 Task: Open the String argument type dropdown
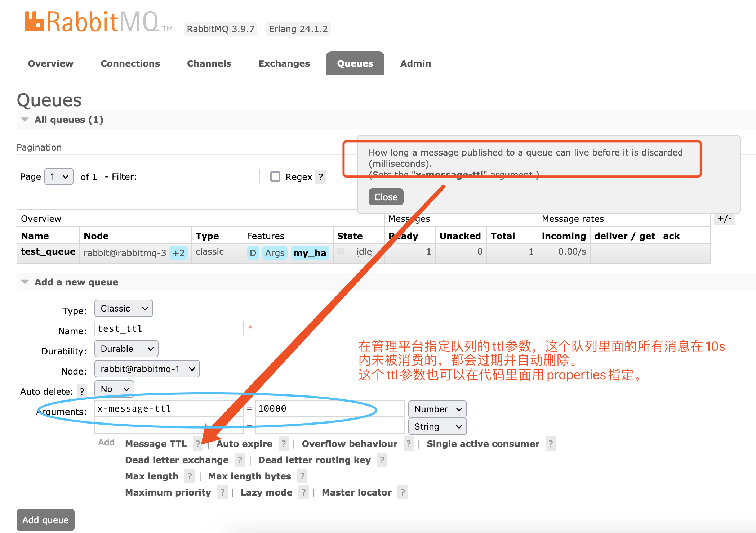437,426
